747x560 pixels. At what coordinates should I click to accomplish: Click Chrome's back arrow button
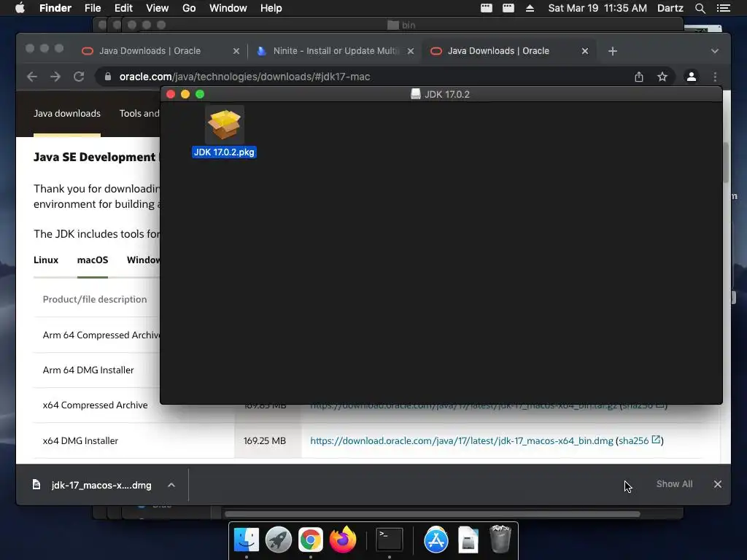tap(32, 77)
